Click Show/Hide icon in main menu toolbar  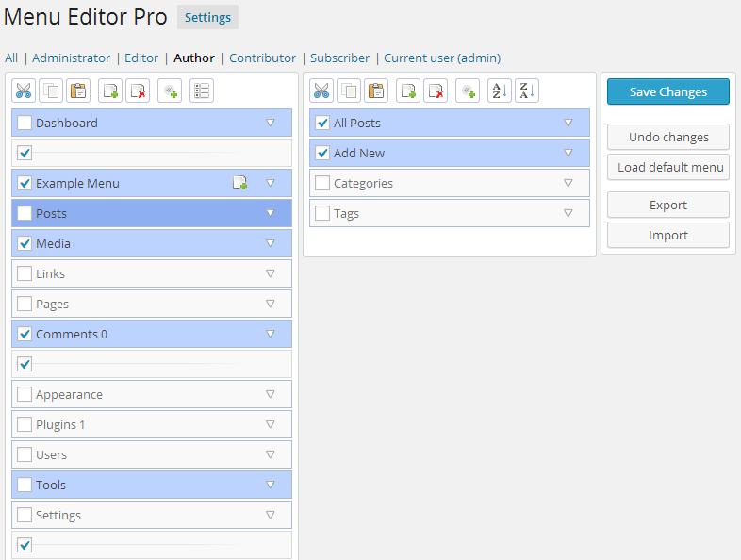coord(170,91)
